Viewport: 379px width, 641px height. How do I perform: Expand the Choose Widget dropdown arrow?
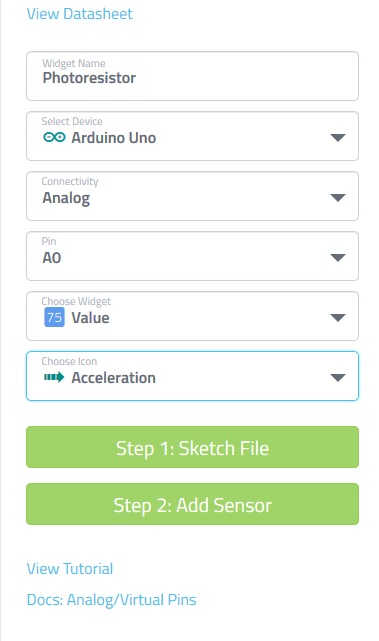click(x=338, y=318)
